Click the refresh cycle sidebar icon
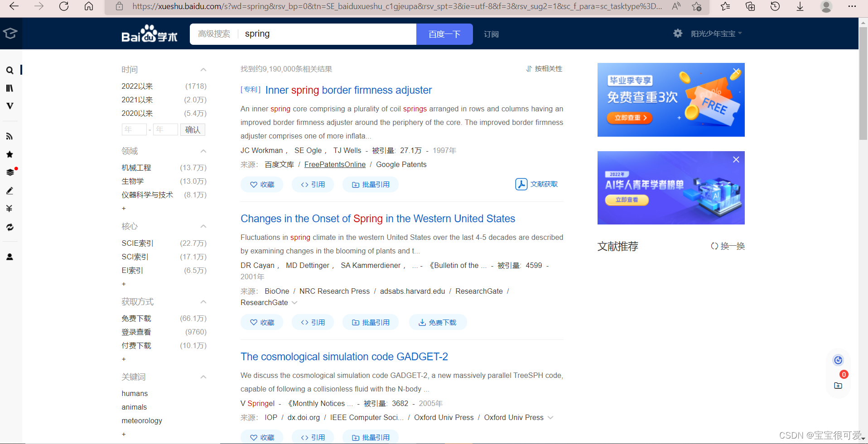This screenshot has height=444, width=868. click(10, 227)
